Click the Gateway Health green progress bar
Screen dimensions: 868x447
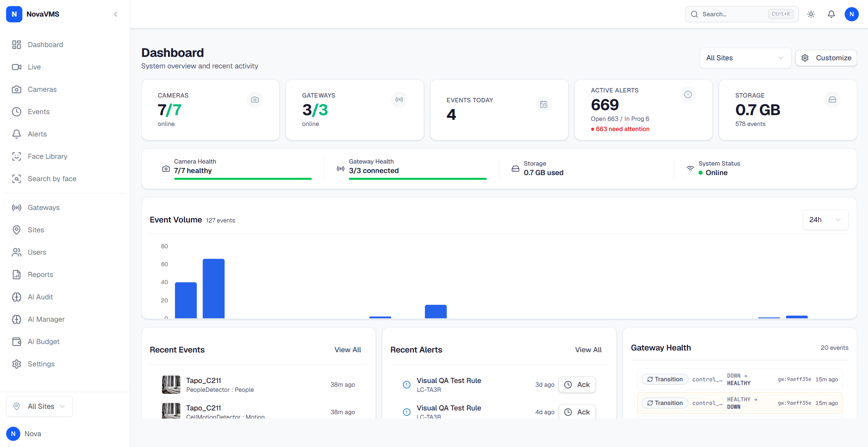coord(418,179)
